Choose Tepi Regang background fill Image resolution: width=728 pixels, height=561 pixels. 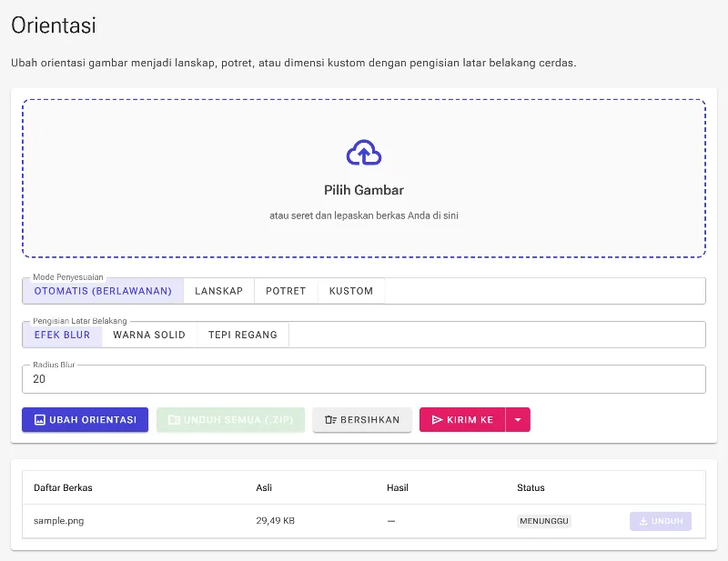point(243,335)
